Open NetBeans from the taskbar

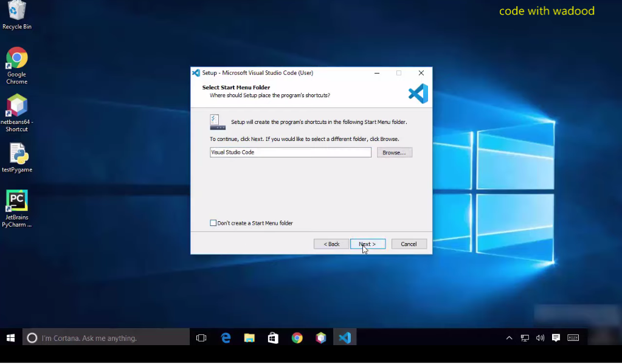tap(321, 338)
